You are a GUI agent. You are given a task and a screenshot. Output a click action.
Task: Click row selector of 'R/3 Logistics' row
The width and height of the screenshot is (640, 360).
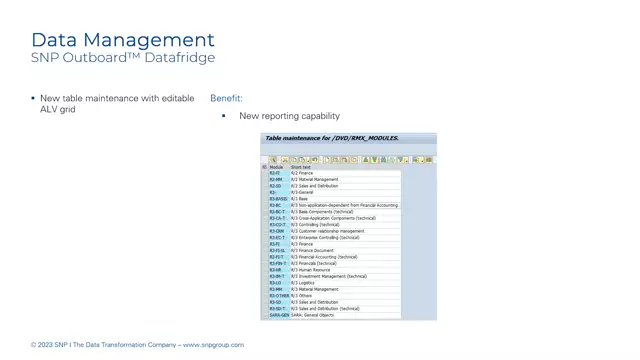(x=265, y=283)
